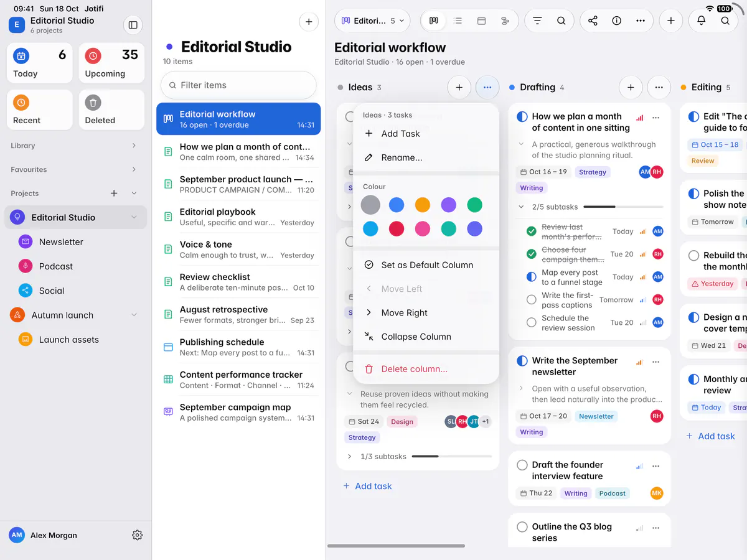The image size is (747, 560).
Task: Collapse the Projects section chevron
Action: point(134,194)
